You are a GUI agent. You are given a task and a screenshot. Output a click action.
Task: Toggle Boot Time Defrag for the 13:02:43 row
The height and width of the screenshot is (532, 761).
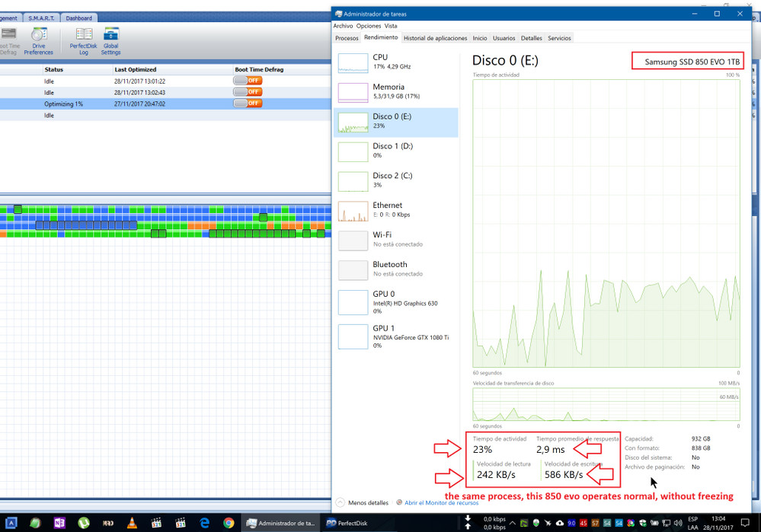point(248,91)
